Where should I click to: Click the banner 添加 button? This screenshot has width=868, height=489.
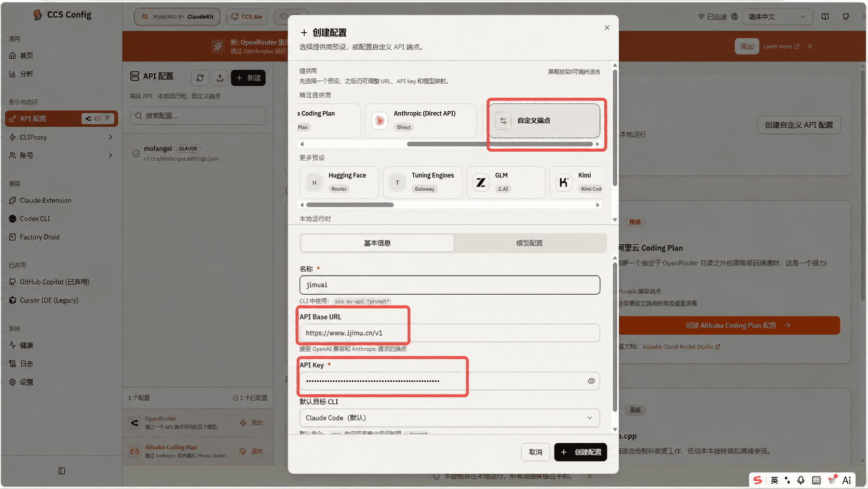(x=747, y=46)
